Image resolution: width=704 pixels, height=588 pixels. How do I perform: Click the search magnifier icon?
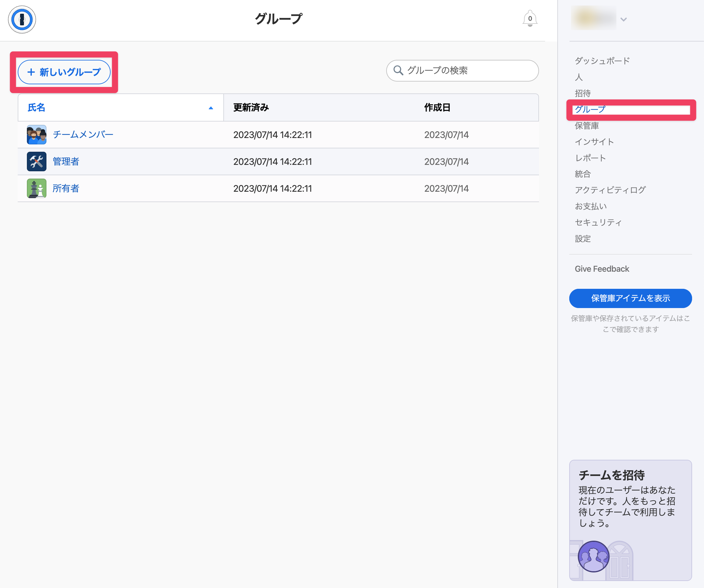click(x=398, y=70)
